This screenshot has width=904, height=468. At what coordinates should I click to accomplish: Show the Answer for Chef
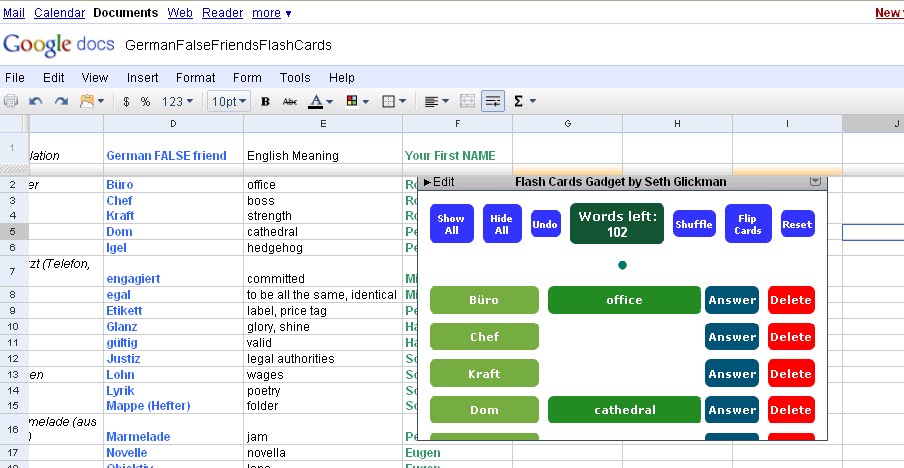click(732, 337)
